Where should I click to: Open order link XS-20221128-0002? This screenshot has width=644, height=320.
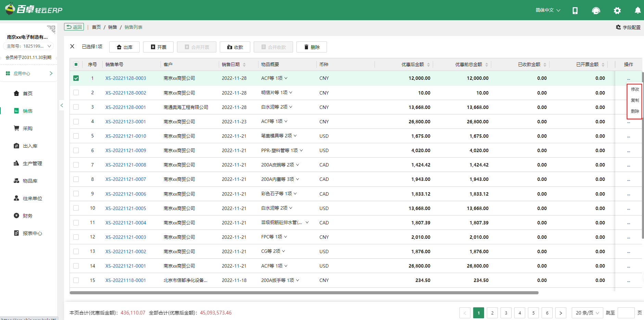pyautogui.click(x=126, y=93)
